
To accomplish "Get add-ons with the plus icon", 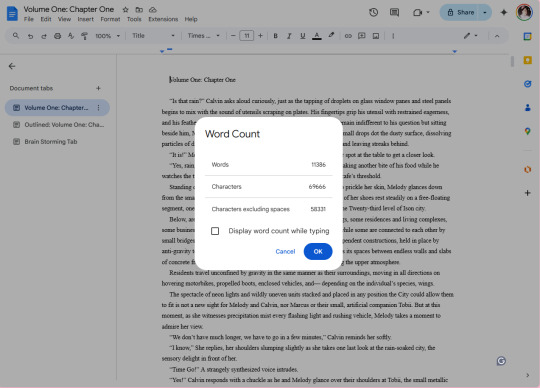I will (x=527, y=193).
